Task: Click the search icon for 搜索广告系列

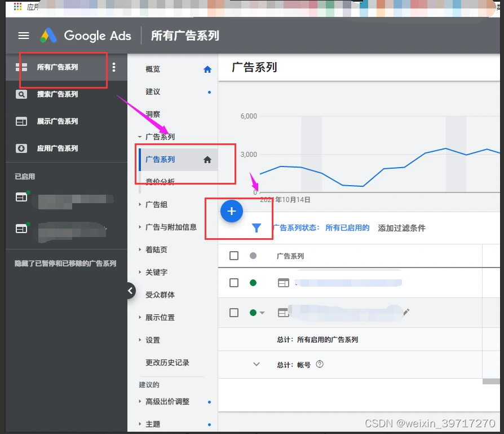Action: click(21, 94)
